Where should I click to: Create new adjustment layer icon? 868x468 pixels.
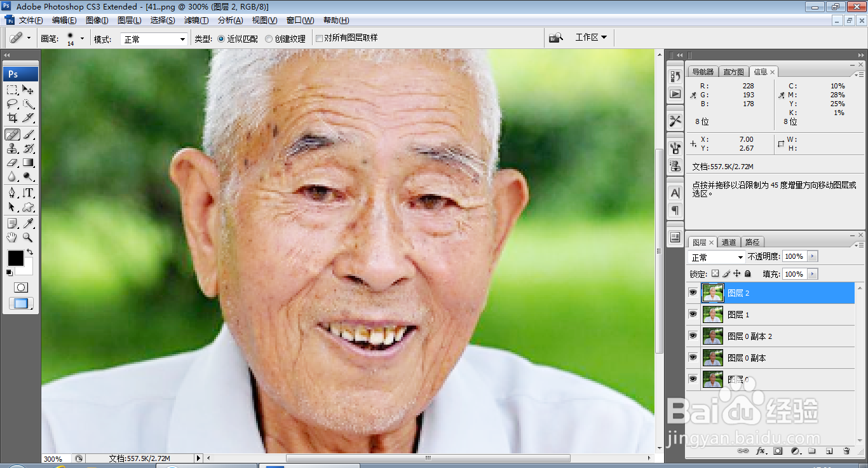795,451
